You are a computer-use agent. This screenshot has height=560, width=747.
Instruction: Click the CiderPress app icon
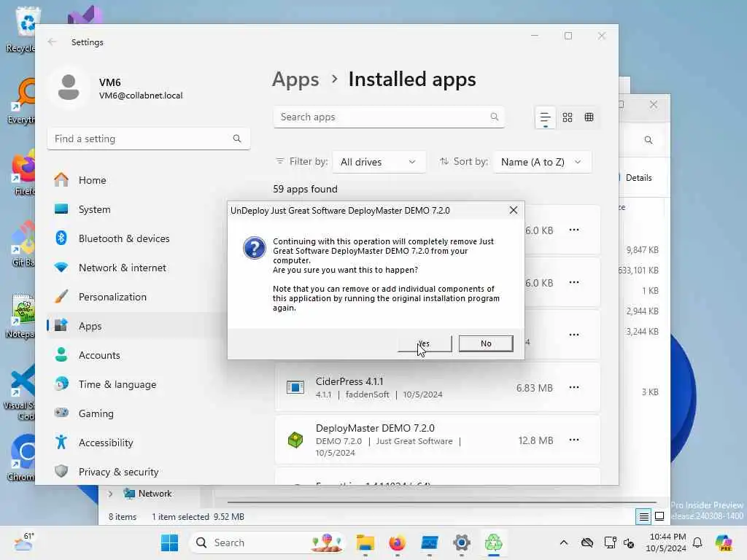[295, 387]
